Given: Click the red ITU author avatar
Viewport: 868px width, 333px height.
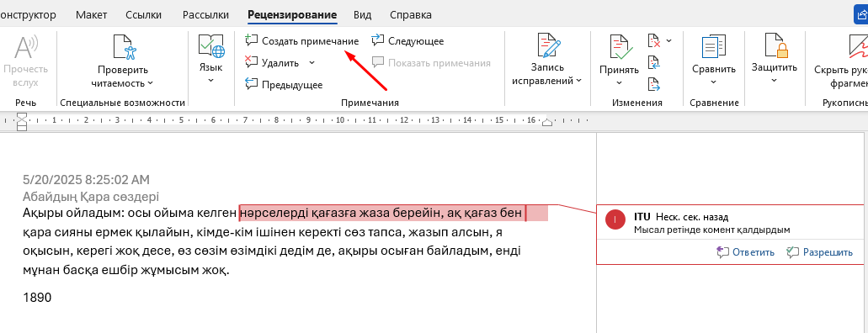Looking at the screenshot, I should click(x=615, y=219).
